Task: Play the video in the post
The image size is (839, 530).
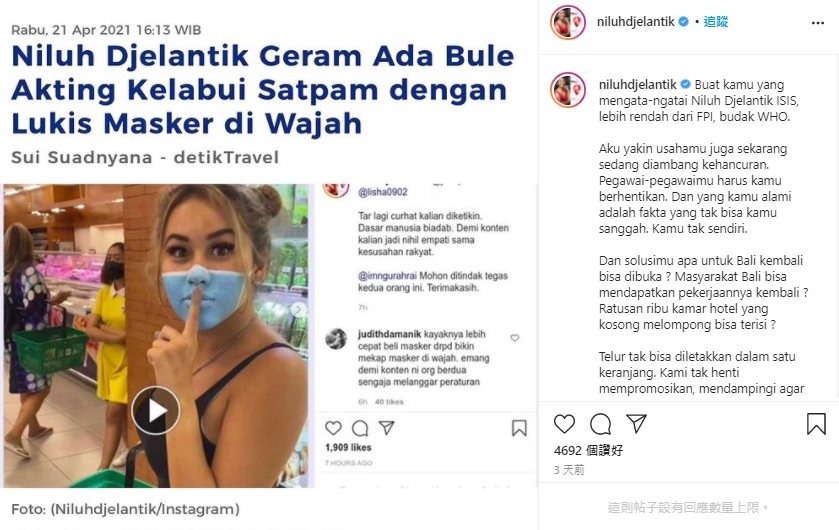Action: point(156,410)
